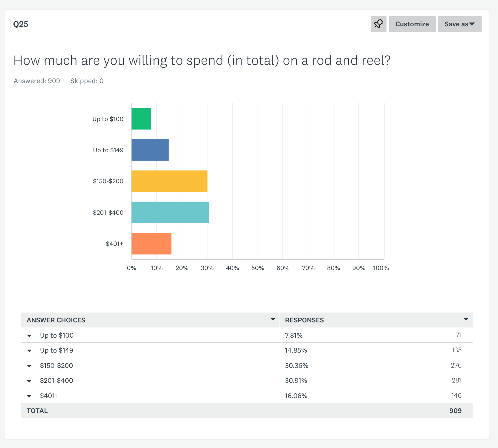Select the green Up to $100 bar

click(x=141, y=119)
